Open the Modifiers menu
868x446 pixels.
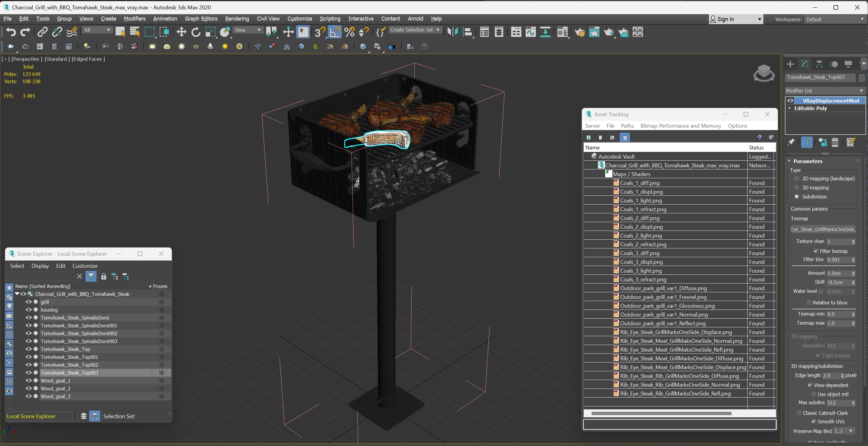tap(135, 18)
